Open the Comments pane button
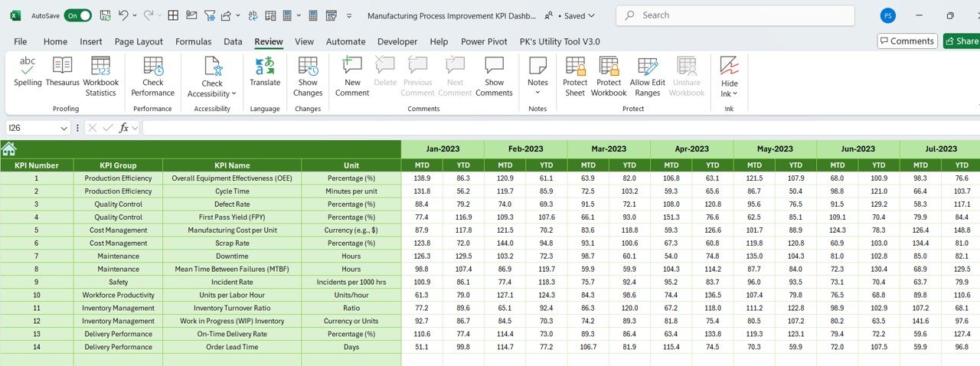 (907, 41)
